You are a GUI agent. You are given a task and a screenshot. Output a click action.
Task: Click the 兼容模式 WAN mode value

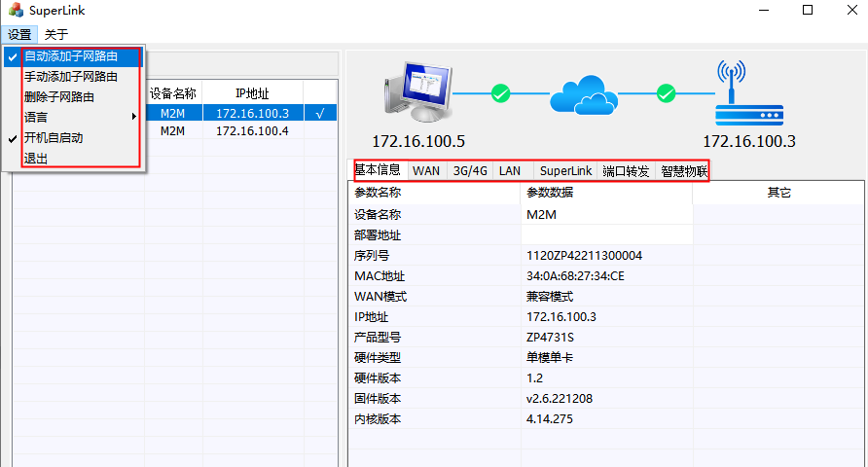[550, 297]
